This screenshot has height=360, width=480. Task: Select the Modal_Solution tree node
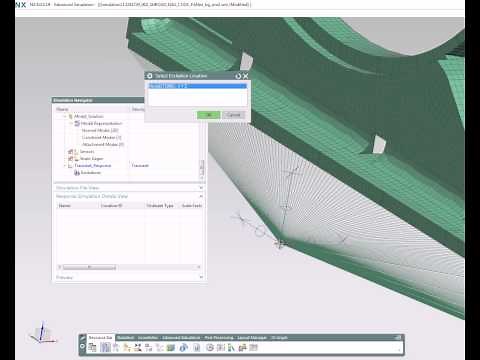click(88, 116)
